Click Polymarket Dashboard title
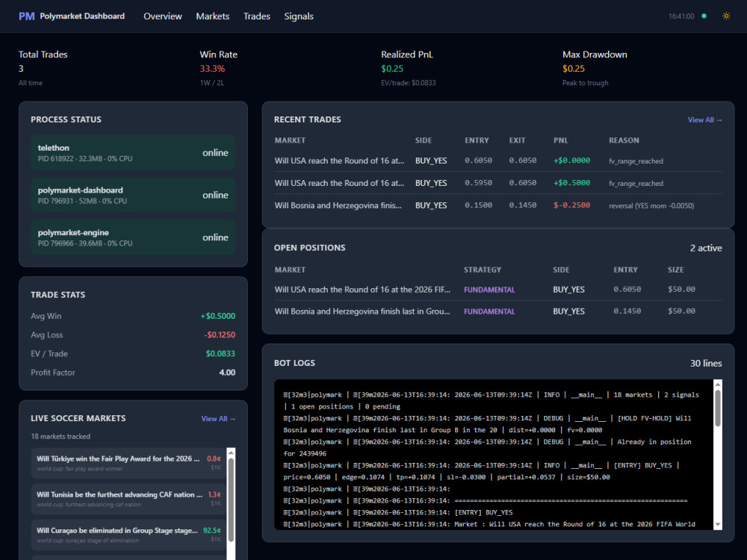747x560 pixels. [x=82, y=16]
